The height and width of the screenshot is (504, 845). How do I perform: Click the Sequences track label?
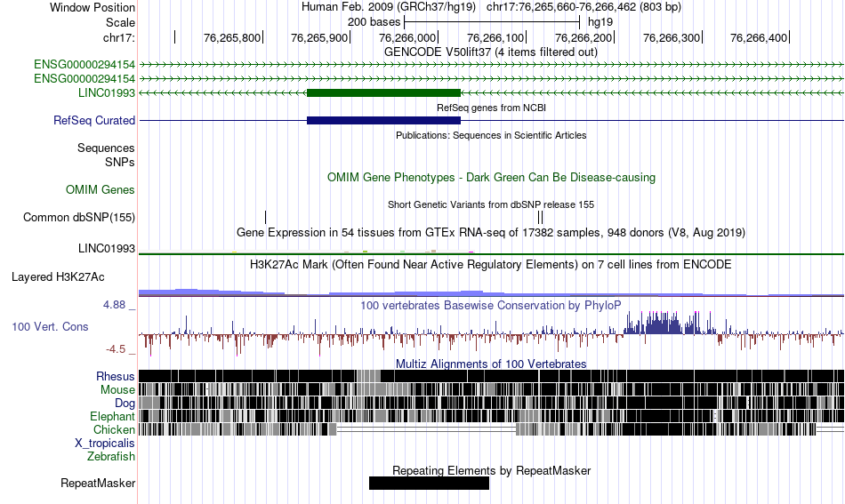point(106,148)
